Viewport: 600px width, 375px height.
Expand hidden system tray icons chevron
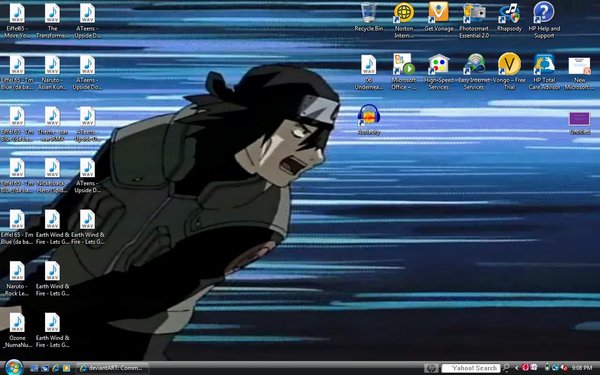coord(517,368)
